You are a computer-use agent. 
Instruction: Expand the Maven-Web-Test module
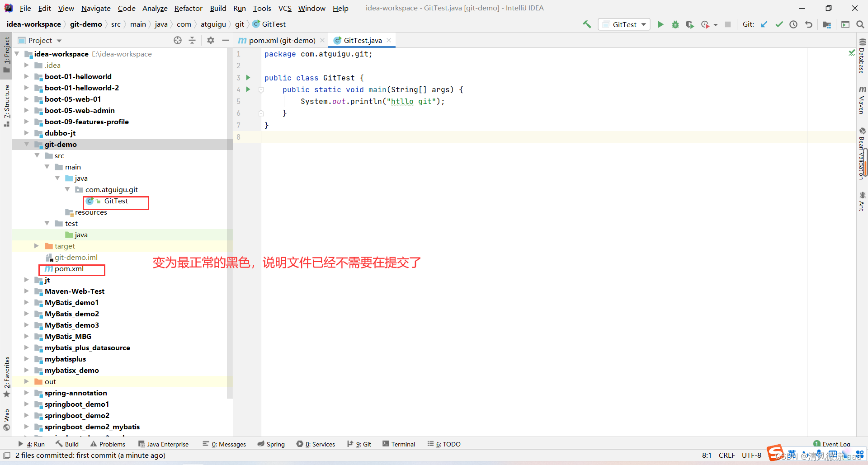coord(27,291)
